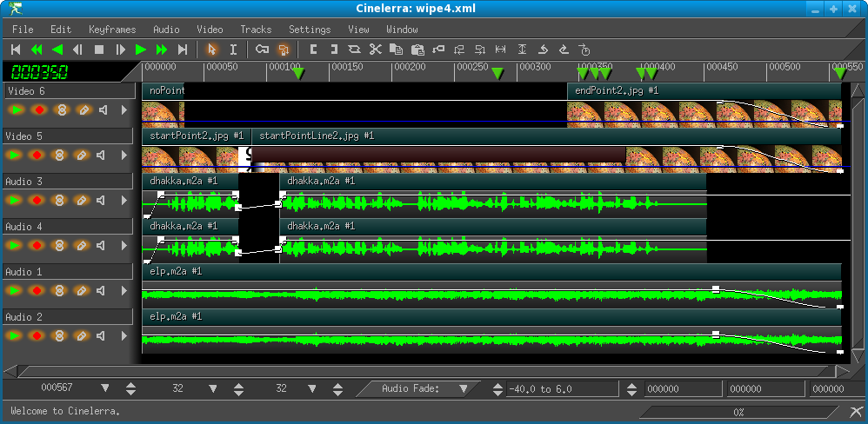868x424 pixels.
Task: Start normal reverse playback
Action: point(57,50)
